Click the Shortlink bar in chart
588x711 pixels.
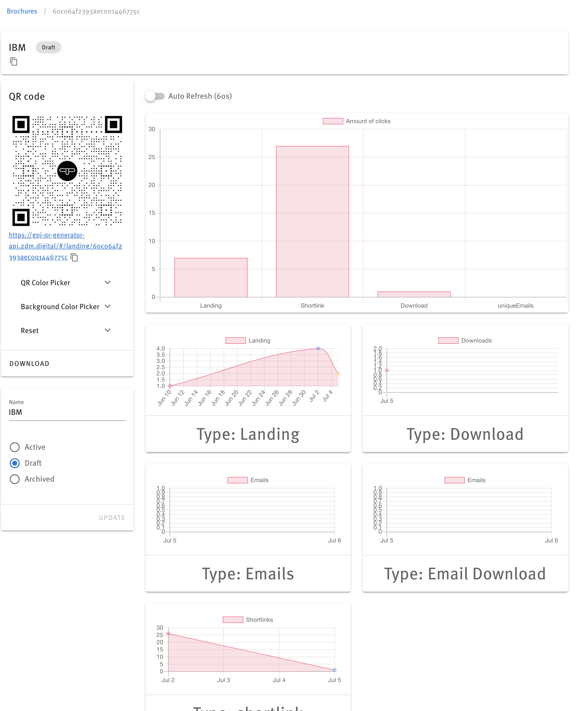click(312, 221)
